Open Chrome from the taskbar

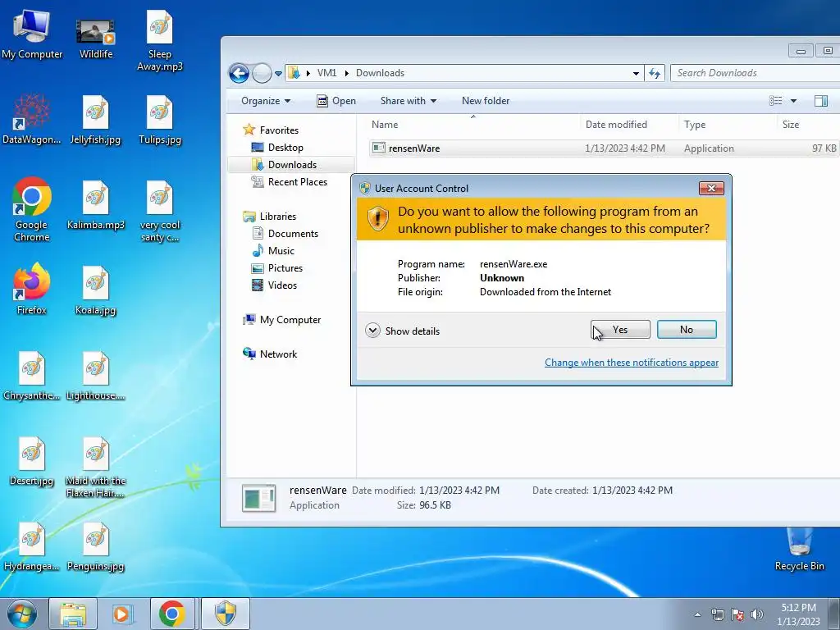pyautogui.click(x=172, y=614)
